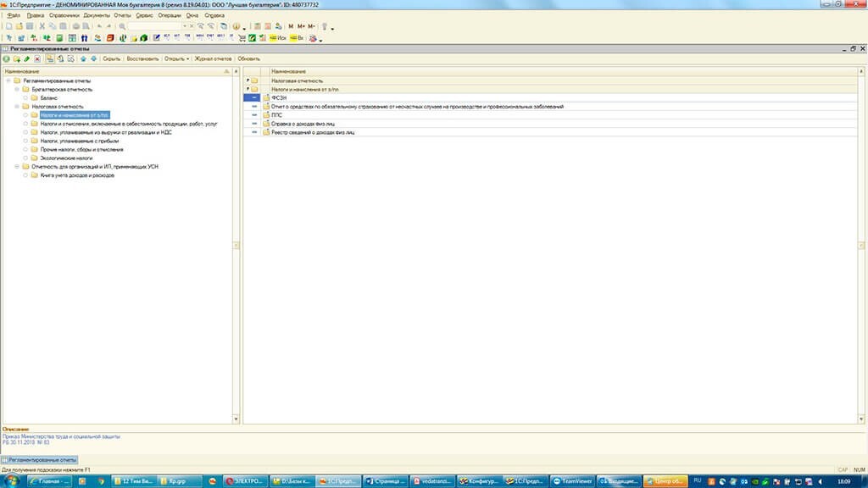Click the Windows Start button
This screenshot has height=488, width=868.
(11, 481)
